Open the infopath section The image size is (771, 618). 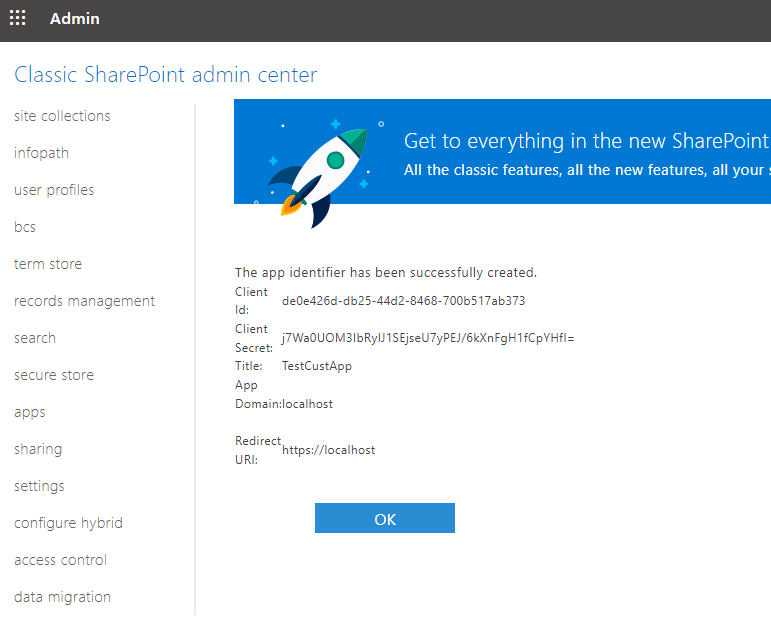click(41, 153)
